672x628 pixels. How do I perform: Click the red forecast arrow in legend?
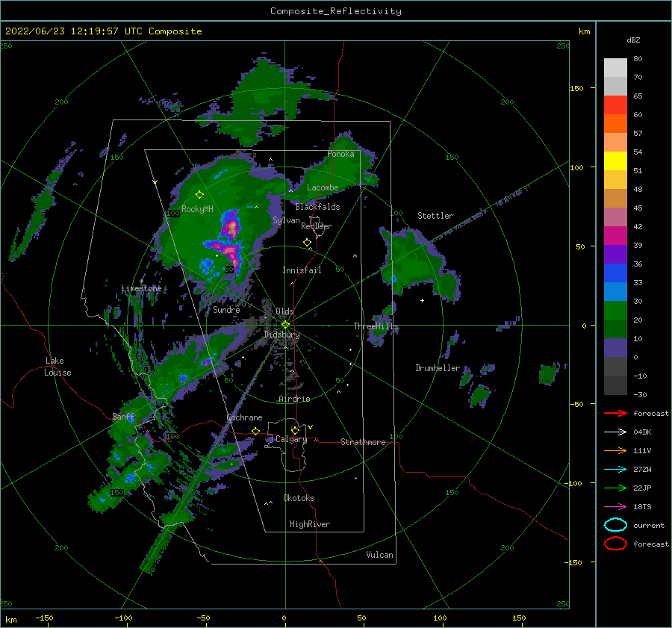pyautogui.click(x=615, y=413)
